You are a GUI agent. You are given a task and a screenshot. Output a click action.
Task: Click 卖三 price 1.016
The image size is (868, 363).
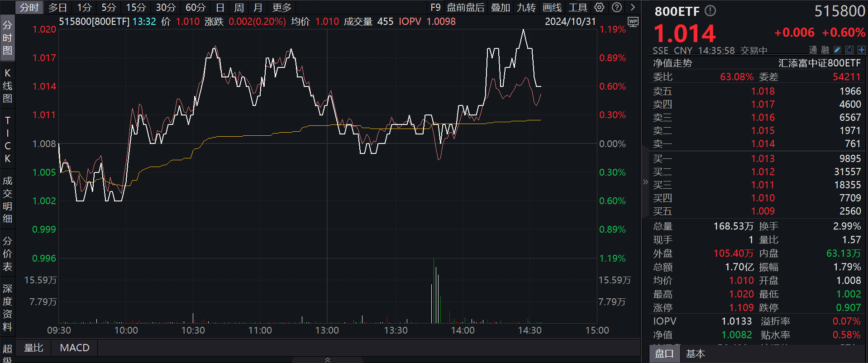point(763,117)
